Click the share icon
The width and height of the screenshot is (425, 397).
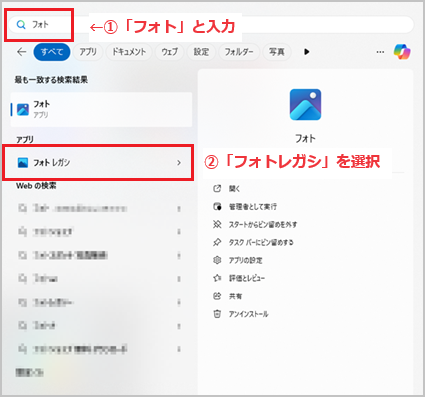tap(217, 296)
